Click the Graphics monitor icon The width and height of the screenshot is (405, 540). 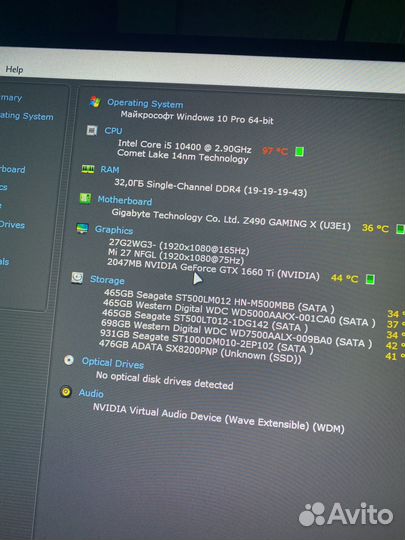[x=82, y=228]
